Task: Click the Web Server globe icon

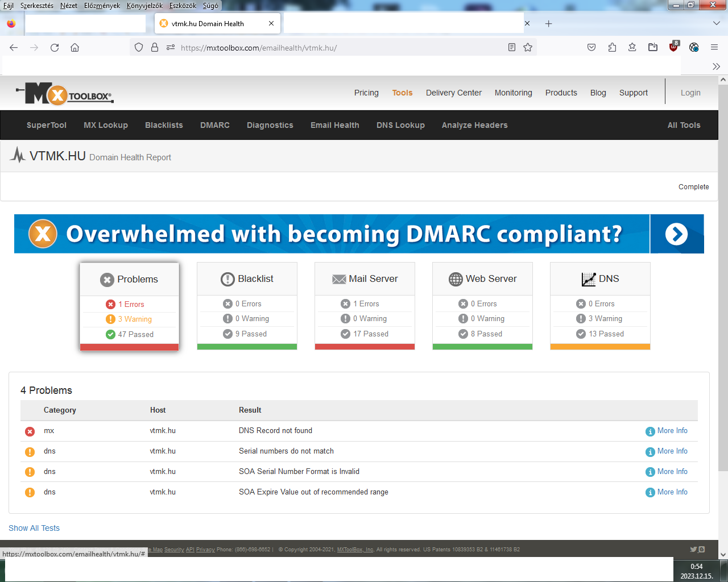Action: pos(456,279)
